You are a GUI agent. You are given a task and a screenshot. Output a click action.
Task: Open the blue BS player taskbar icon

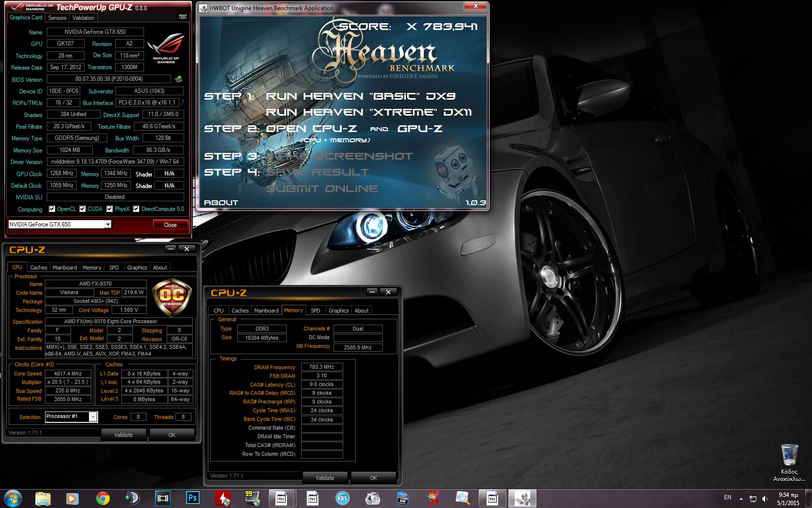click(x=342, y=498)
